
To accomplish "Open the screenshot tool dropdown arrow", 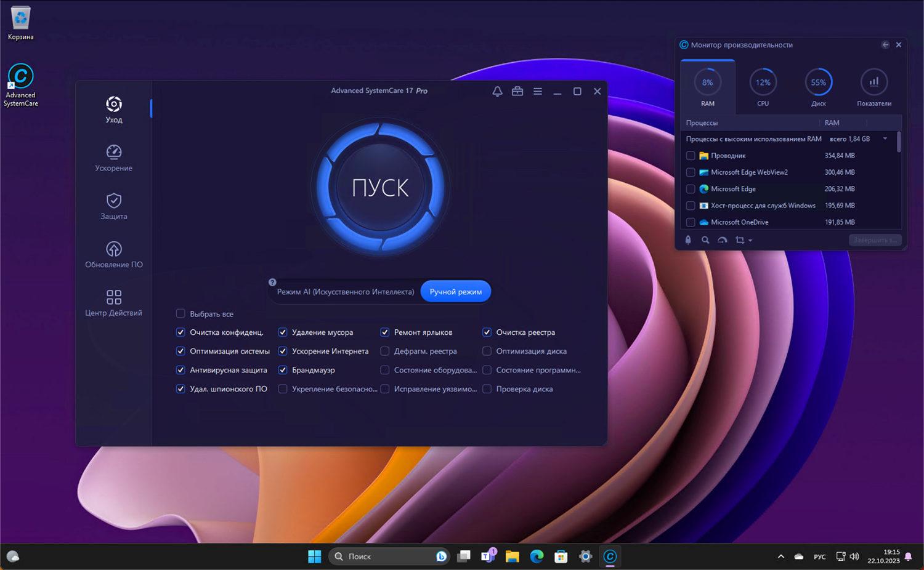I will coord(750,241).
